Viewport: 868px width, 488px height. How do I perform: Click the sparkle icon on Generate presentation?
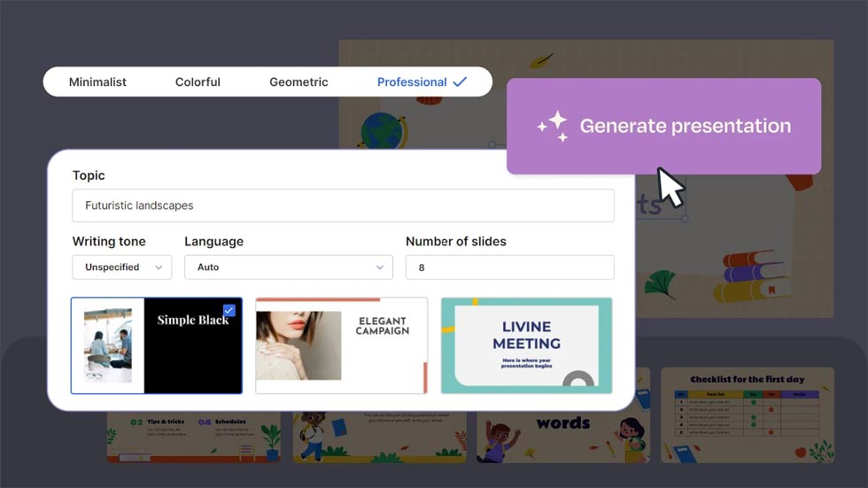(x=553, y=126)
